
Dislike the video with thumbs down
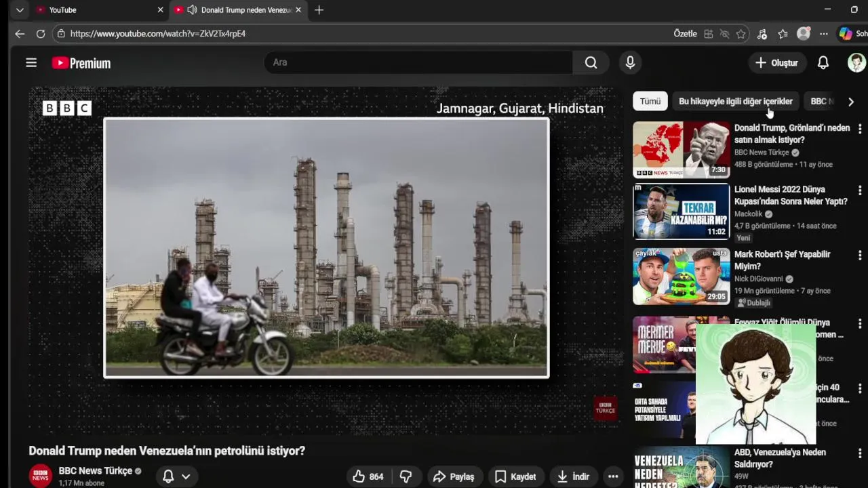tap(406, 476)
